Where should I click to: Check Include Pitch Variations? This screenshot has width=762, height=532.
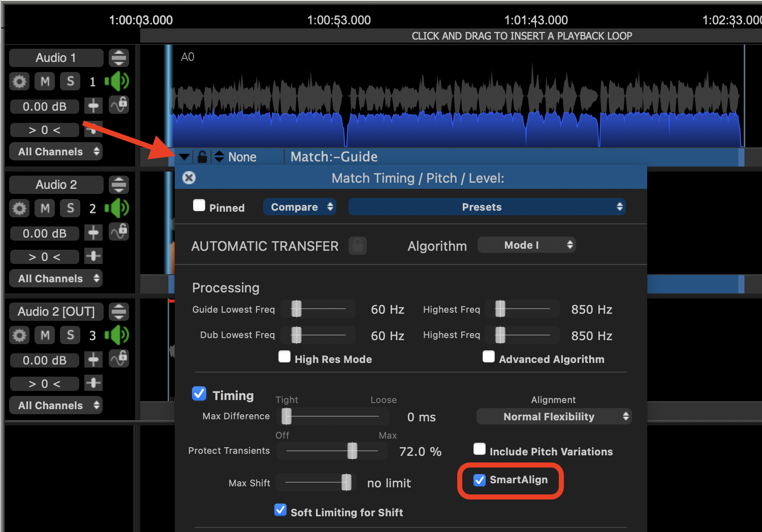(x=480, y=449)
